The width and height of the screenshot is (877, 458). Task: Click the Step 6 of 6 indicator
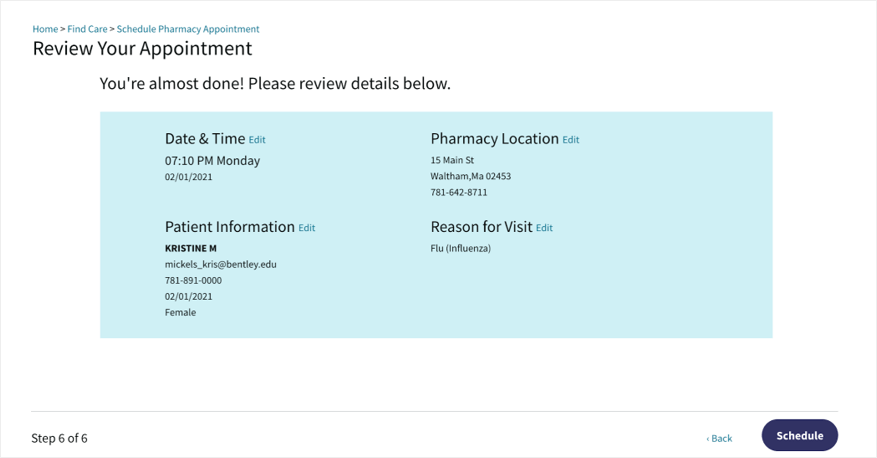[59, 438]
